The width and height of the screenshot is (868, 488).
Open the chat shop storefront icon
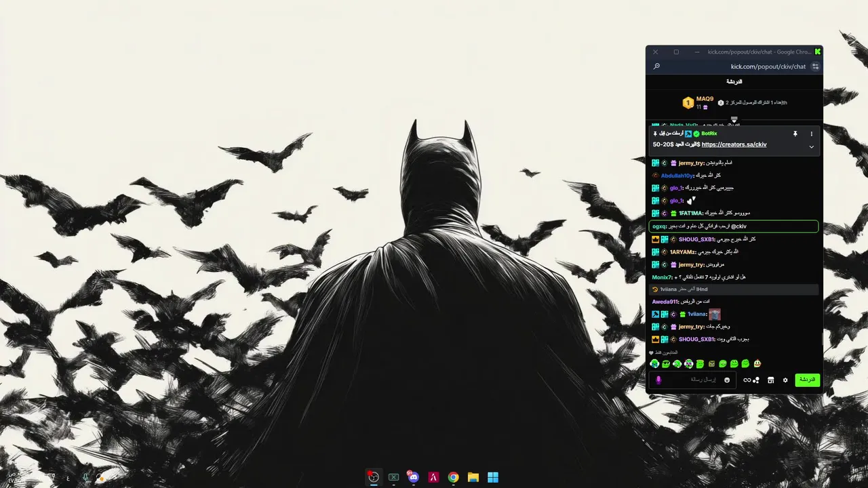(x=771, y=380)
